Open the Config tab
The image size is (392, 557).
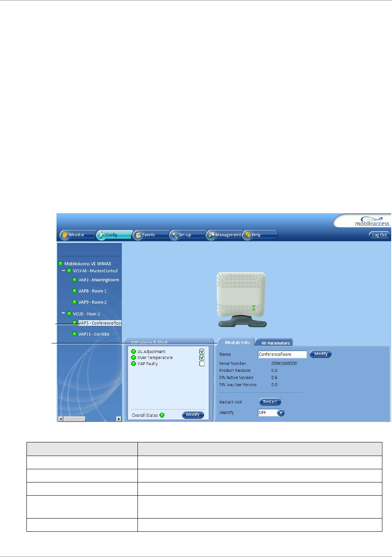113,235
